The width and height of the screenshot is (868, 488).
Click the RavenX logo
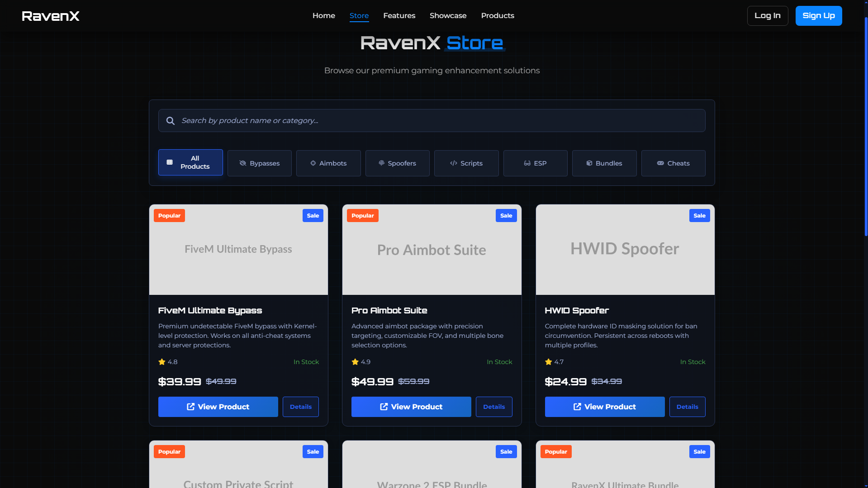click(x=51, y=16)
